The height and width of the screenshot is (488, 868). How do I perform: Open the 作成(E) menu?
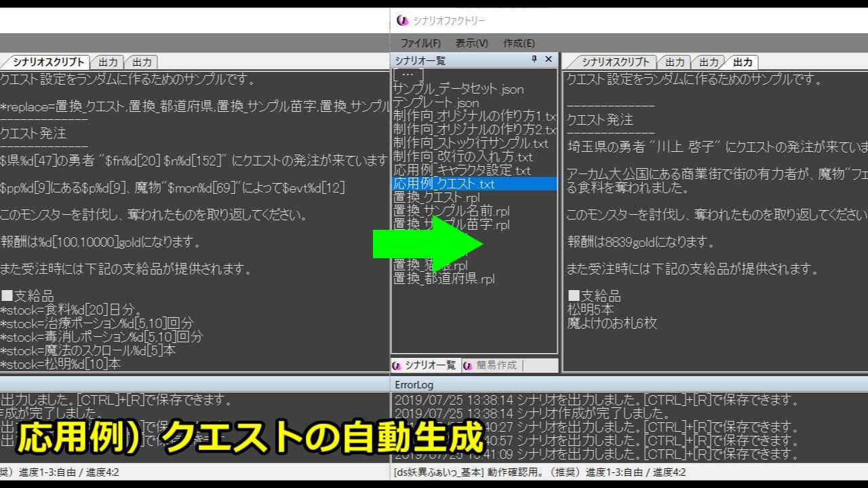click(x=519, y=43)
